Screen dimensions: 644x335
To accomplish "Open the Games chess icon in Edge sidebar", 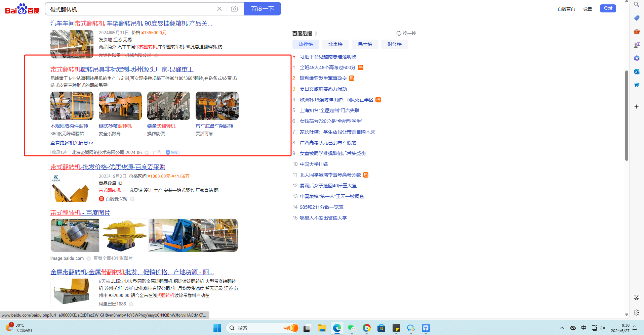I will point(637,45).
